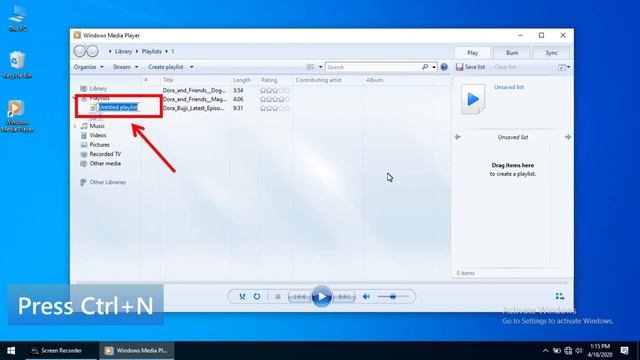Open Create playlist dropdown arrow

pos(191,67)
